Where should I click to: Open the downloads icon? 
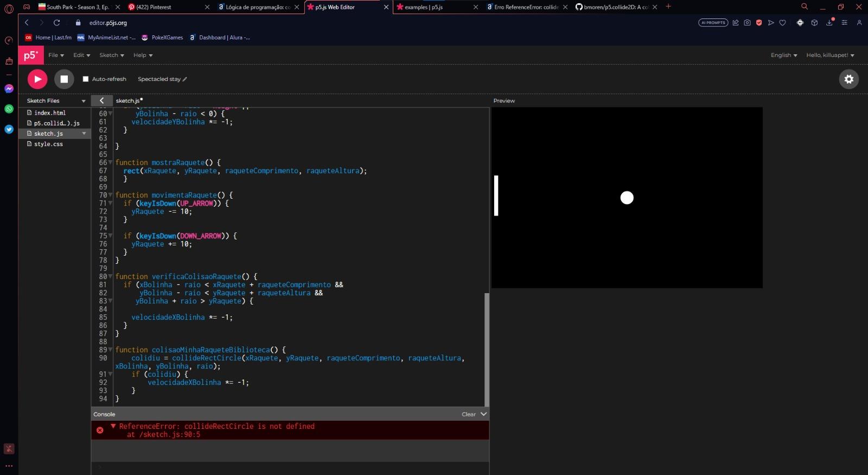click(x=829, y=22)
